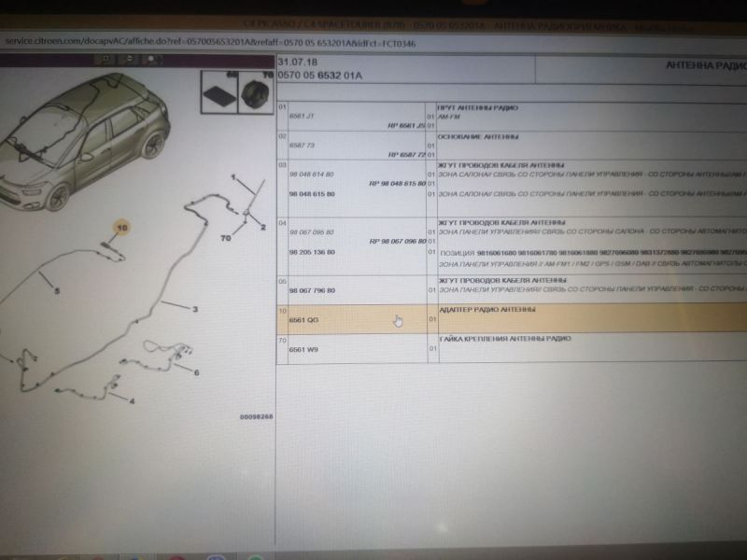Viewport: 747px width, 560px height.
Task: Click replacement part RP 98 048 615 80
Action: pos(397,185)
